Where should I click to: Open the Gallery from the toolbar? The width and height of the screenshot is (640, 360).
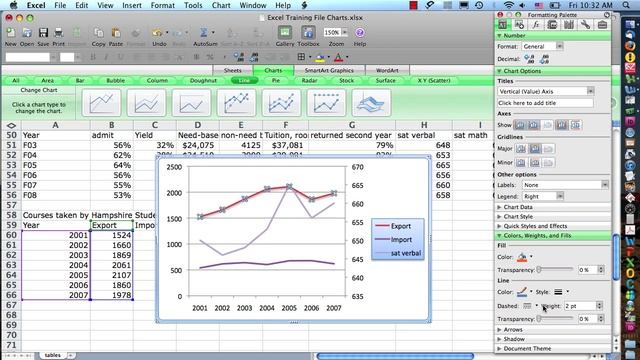[284, 33]
